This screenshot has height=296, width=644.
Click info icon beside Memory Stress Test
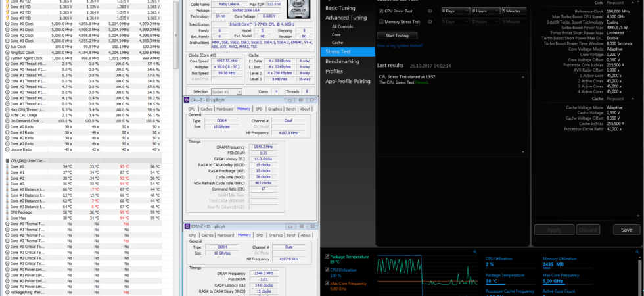(430, 22)
